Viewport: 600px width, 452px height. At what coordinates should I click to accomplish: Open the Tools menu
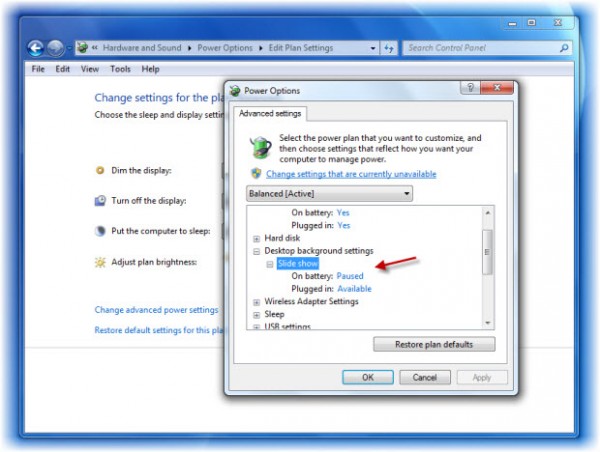(x=120, y=69)
